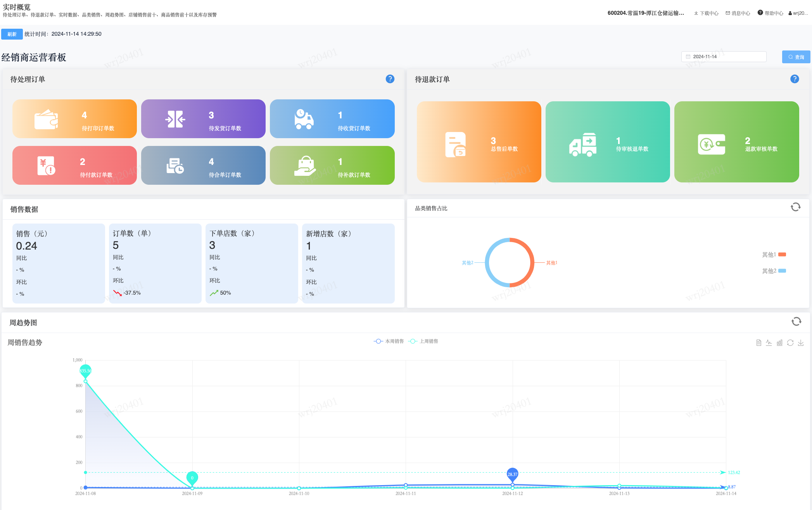Save the weekly trend chart as image
This screenshot has width=812, height=510.
point(801,343)
